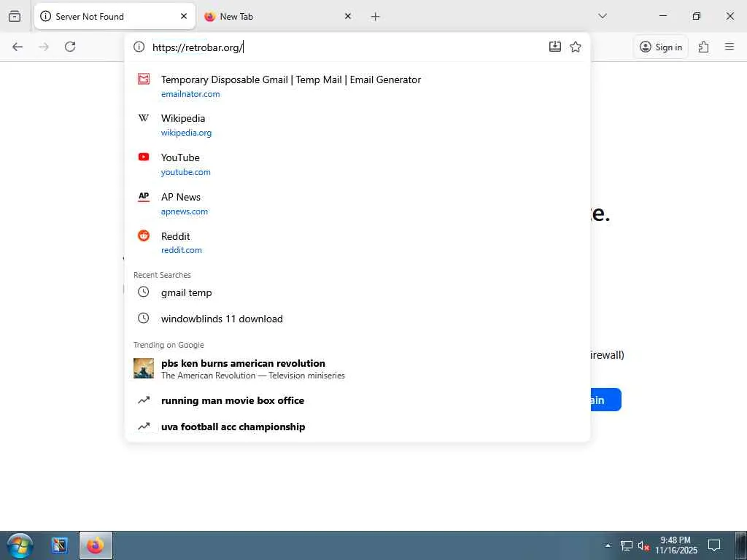Click the wikipedia.org link
The width and height of the screenshot is (747, 560).
point(186,133)
